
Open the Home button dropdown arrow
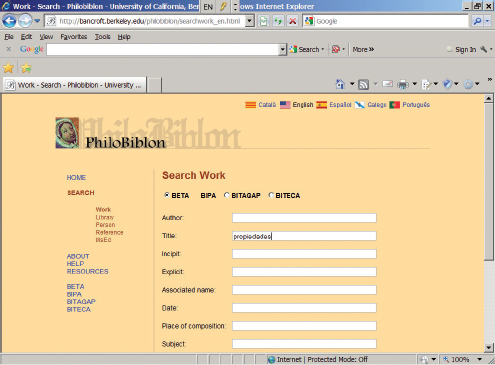pyautogui.click(x=352, y=84)
